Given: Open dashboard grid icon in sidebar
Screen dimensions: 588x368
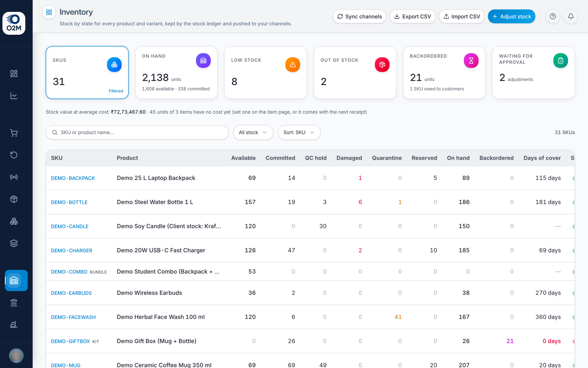Looking at the screenshot, I should click(x=14, y=74).
